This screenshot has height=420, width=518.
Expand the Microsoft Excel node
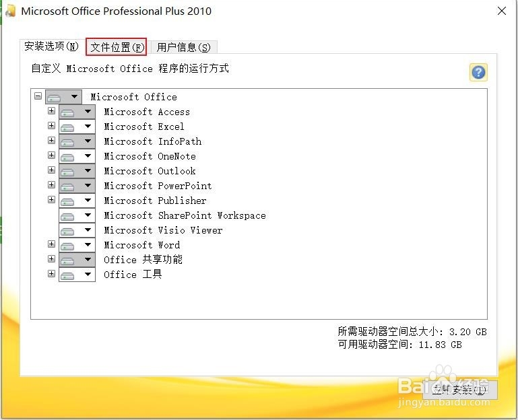point(51,125)
